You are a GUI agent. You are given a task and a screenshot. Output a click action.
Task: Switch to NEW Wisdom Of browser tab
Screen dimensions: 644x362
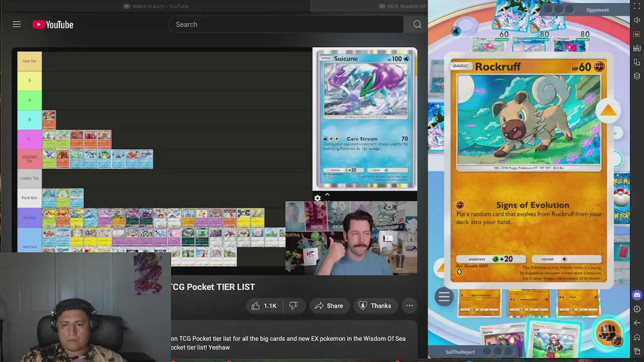403,6
